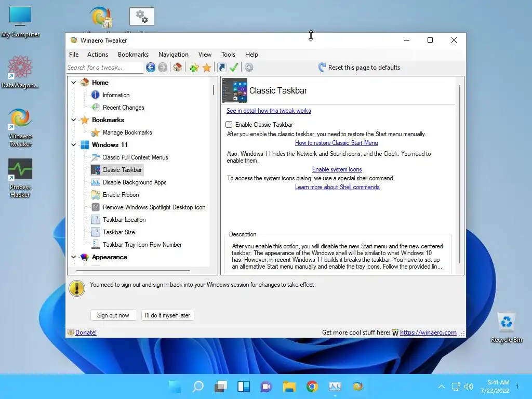Collapse the Bookmarks tree node

(x=74, y=120)
